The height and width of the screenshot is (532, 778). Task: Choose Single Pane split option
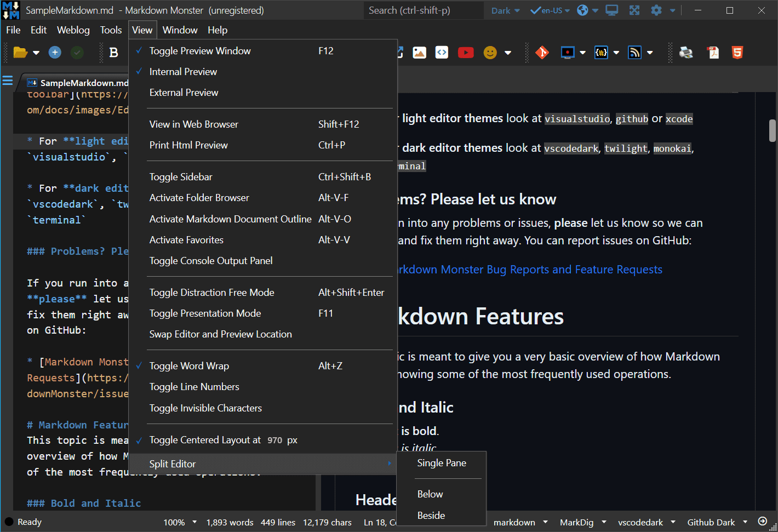442,463
